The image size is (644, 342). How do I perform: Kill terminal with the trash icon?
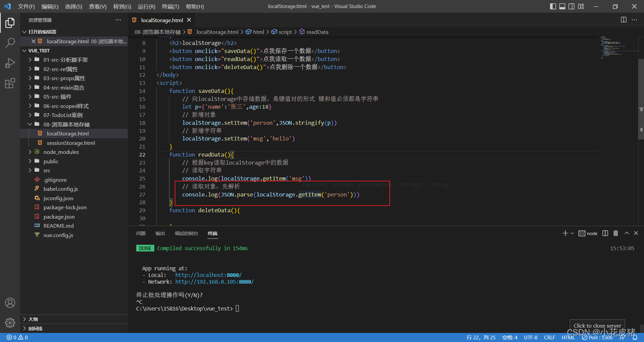click(616, 233)
